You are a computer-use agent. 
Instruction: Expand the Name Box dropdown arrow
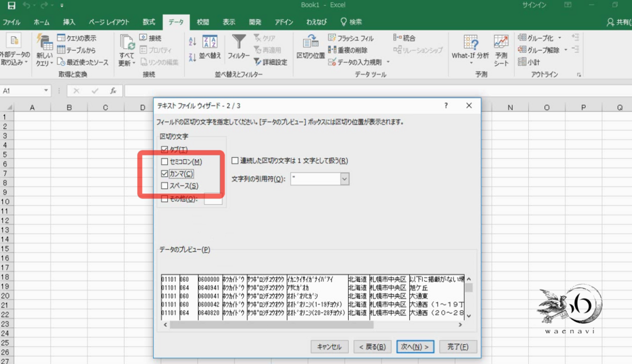pos(46,91)
